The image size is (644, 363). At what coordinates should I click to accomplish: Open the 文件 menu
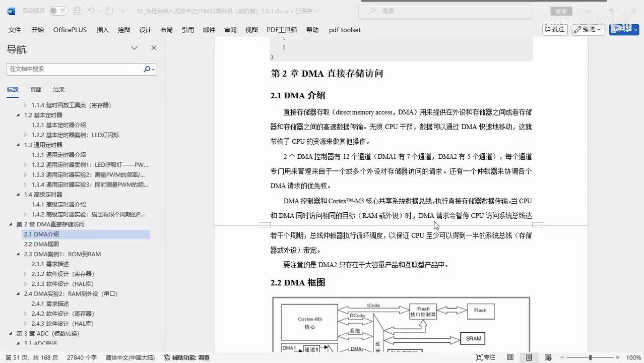[15, 30]
